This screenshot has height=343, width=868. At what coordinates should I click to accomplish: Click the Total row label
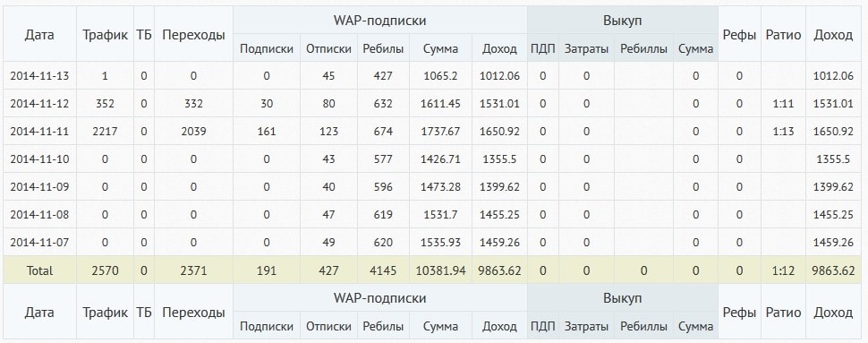pyautogui.click(x=39, y=270)
